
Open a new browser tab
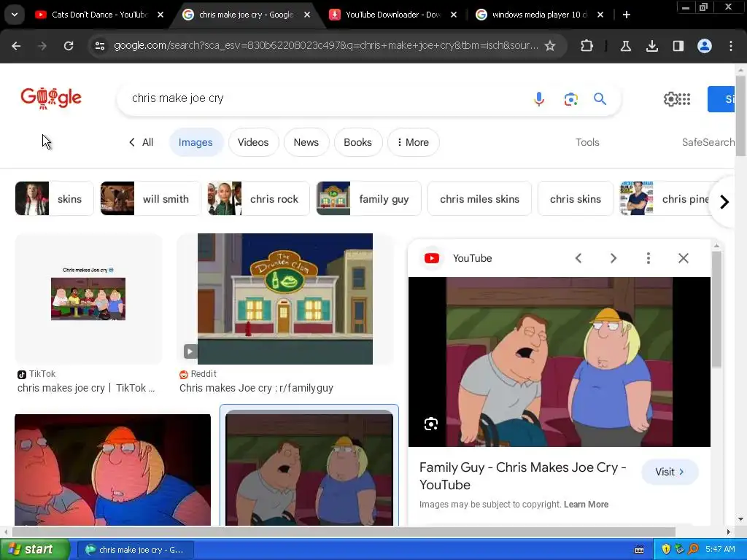tap(627, 15)
